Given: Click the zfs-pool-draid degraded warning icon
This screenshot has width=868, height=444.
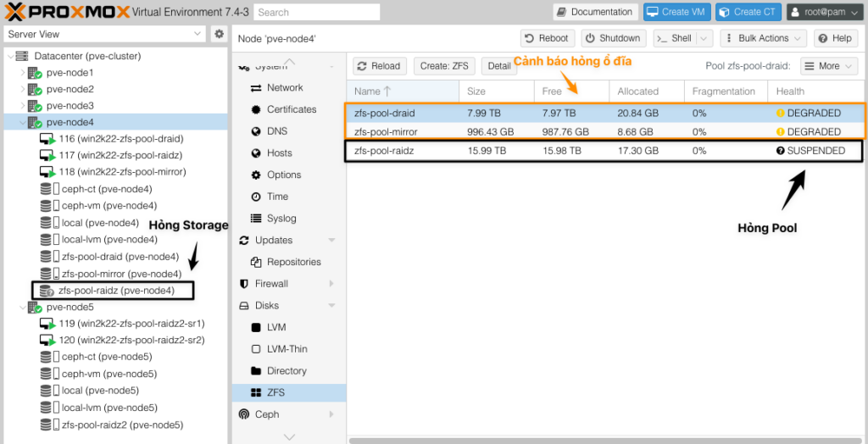Looking at the screenshot, I should [x=781, y=114].
